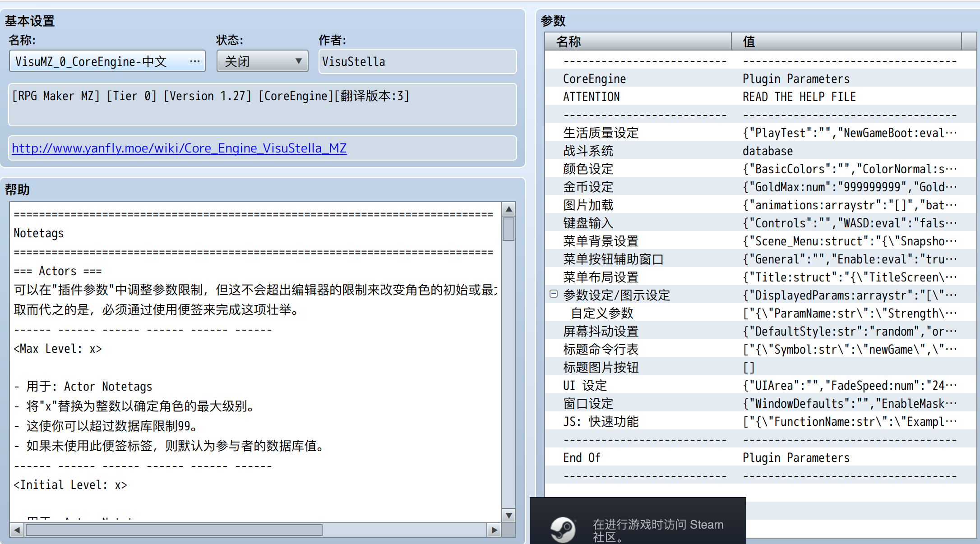Select the 屏幕抖动设置 parameter row

(x=760, y=331)
